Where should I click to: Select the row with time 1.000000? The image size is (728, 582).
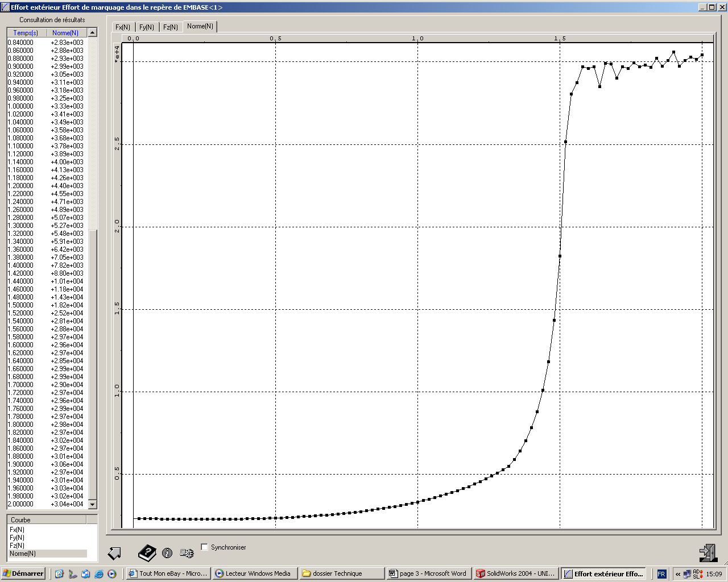coord(47,106)
